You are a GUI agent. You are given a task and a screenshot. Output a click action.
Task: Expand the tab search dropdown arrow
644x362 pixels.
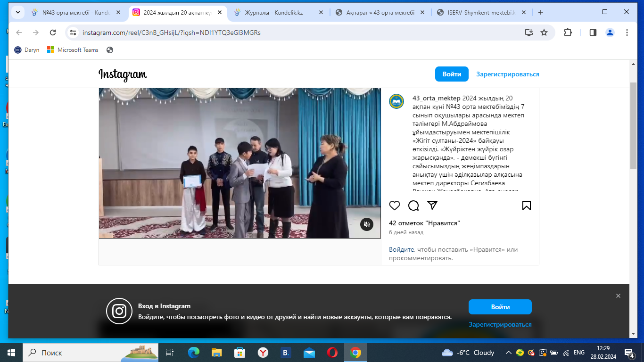(x=17, y=13)
